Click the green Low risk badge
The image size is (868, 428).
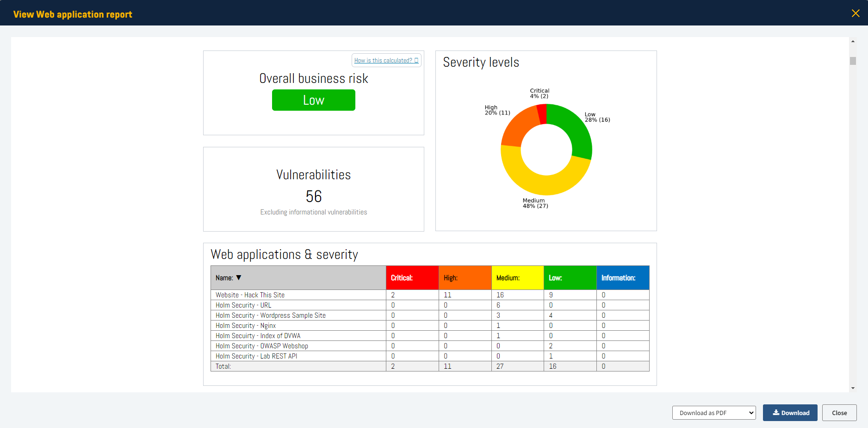(x=314, y=100)
